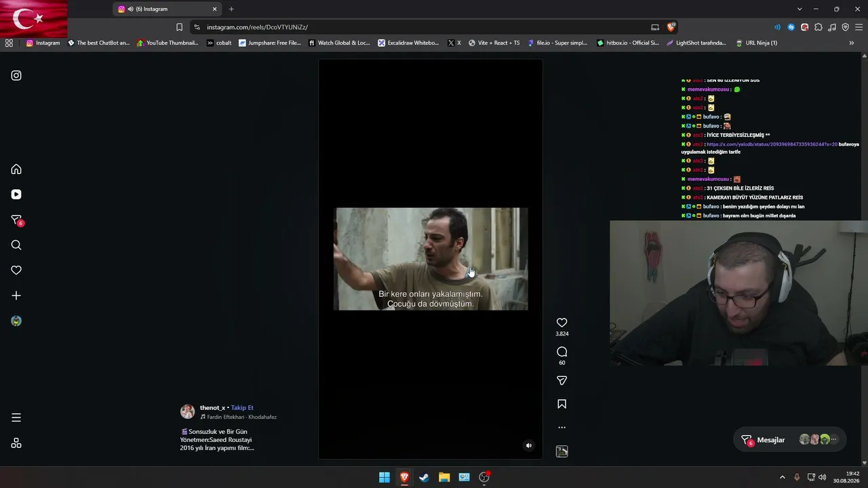This screenshot has height=488, width=868.
Task: Expand the truncated reel caption
Action: [x=217, y=440]
